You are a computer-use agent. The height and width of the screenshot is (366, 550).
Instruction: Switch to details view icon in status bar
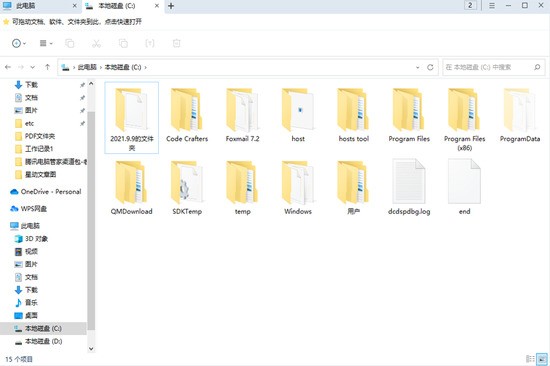coord(530,359)
